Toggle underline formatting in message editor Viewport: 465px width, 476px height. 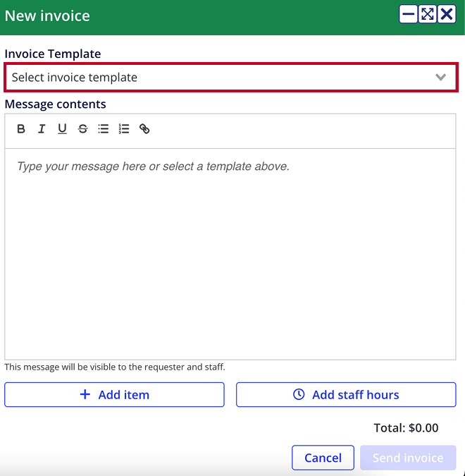click(62, 129)
